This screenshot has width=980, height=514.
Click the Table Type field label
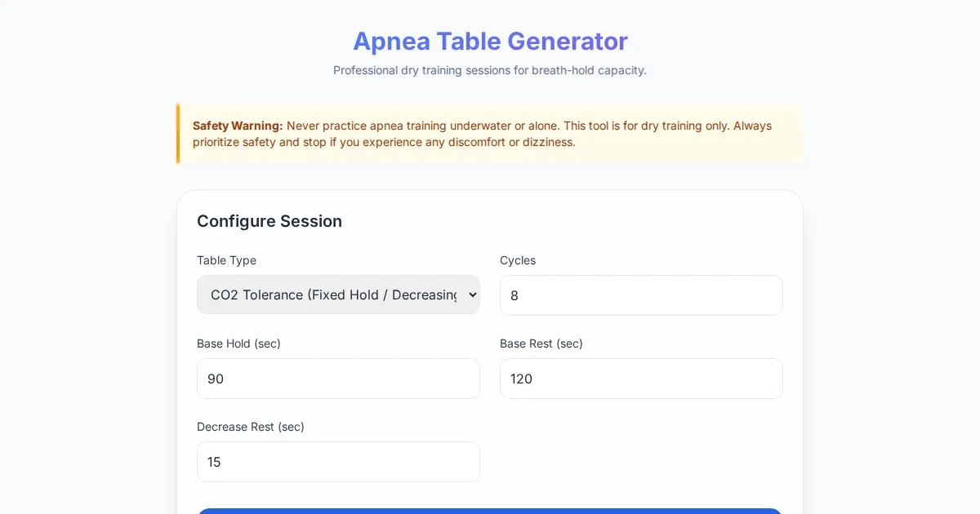(226, 260)
